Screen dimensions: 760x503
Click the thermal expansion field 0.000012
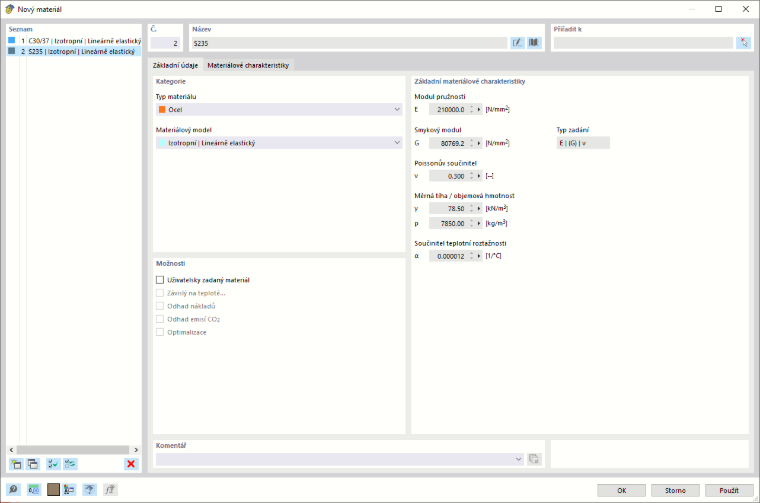coord(448,256)
